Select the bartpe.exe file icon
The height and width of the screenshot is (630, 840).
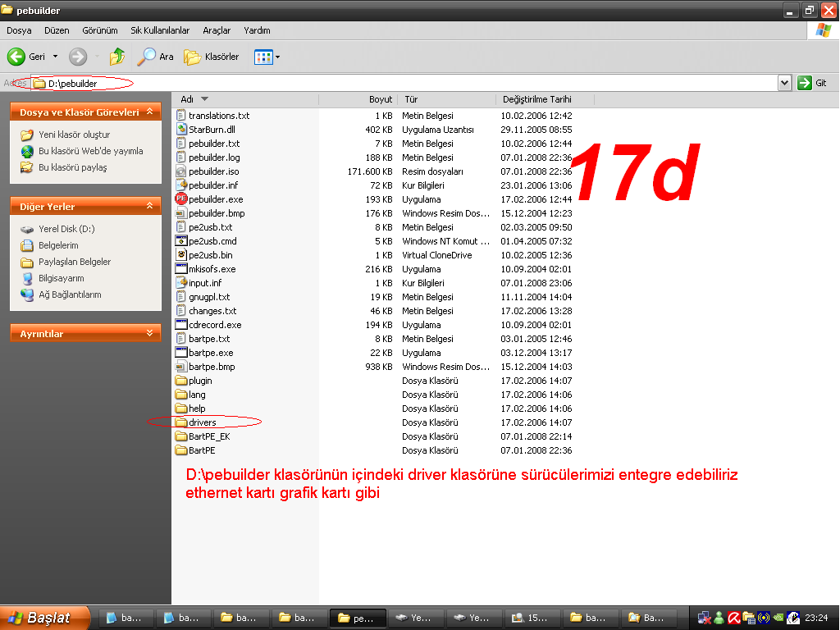click(x=181, y=353)
